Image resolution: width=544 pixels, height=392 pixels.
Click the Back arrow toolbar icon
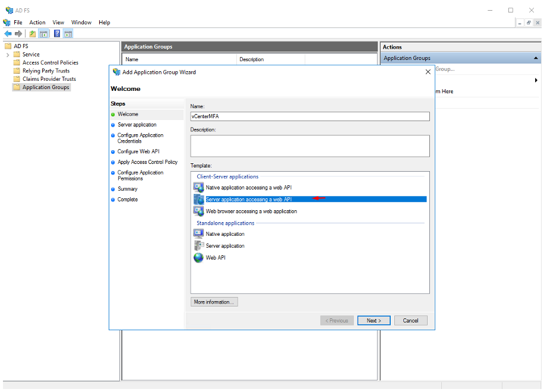coord(8,34)
